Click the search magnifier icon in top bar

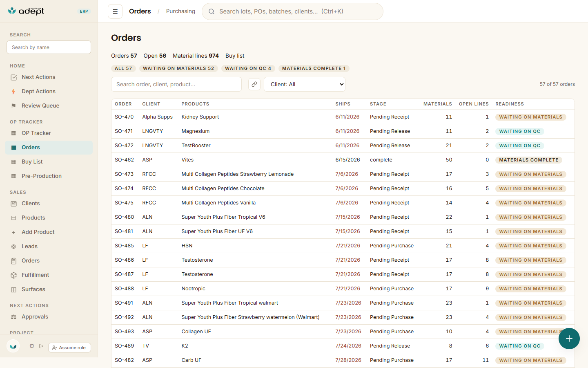pyautogui.click(x=212, y=11)
